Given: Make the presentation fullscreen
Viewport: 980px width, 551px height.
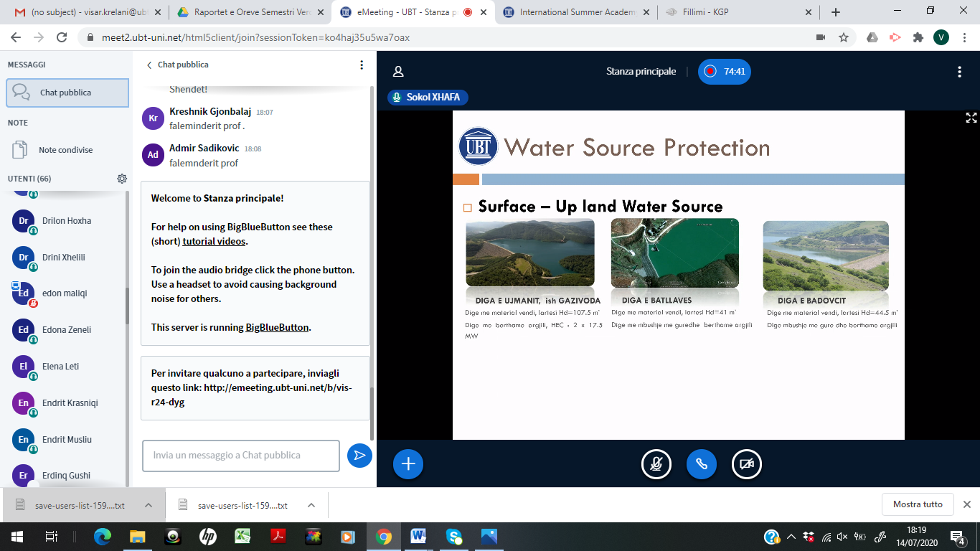Looking at the screenshot, I should coord(971,118).
